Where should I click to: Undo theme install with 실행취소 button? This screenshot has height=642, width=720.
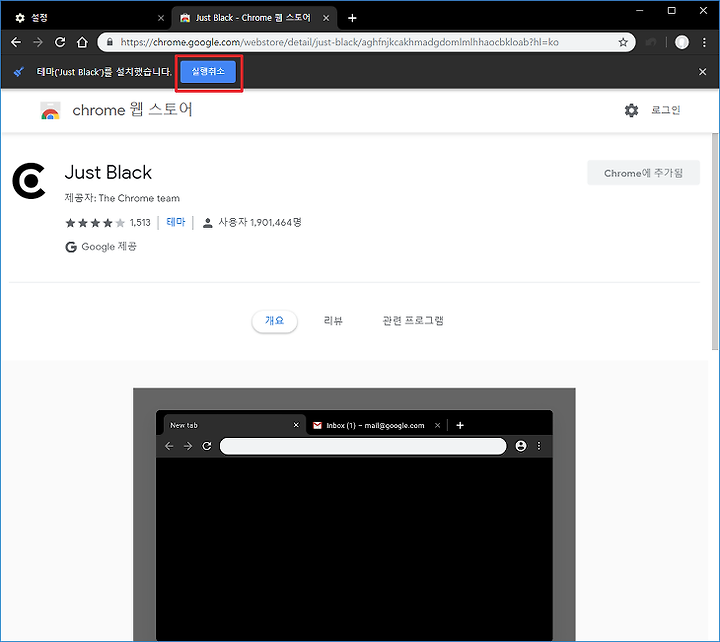click(208, 72)
